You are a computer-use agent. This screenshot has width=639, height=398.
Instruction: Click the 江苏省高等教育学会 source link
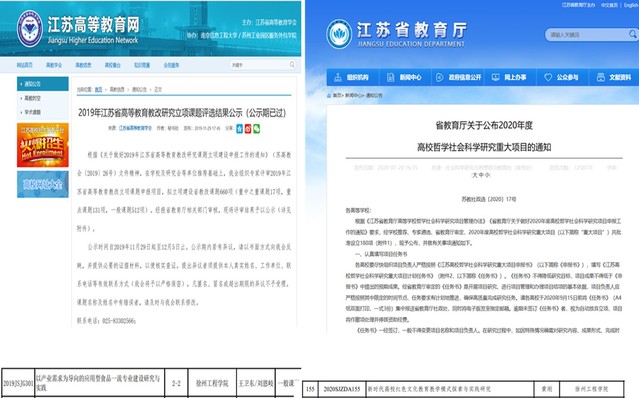[135, 128]
